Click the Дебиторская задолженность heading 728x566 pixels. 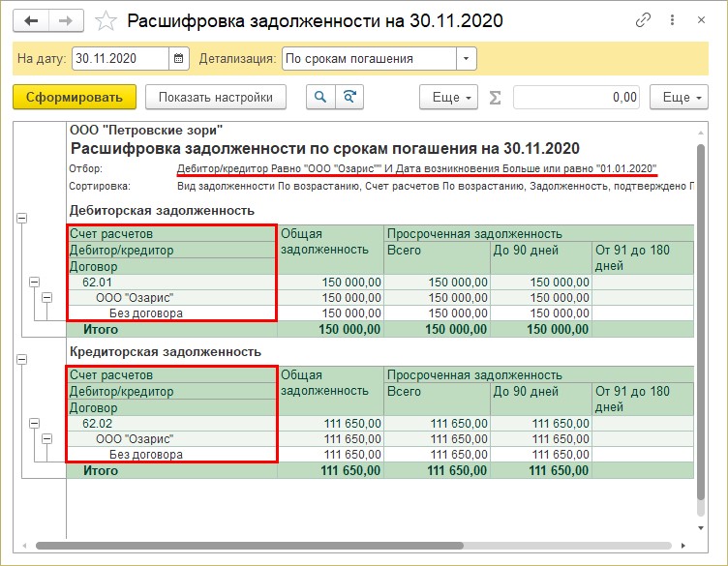(162, 211)
